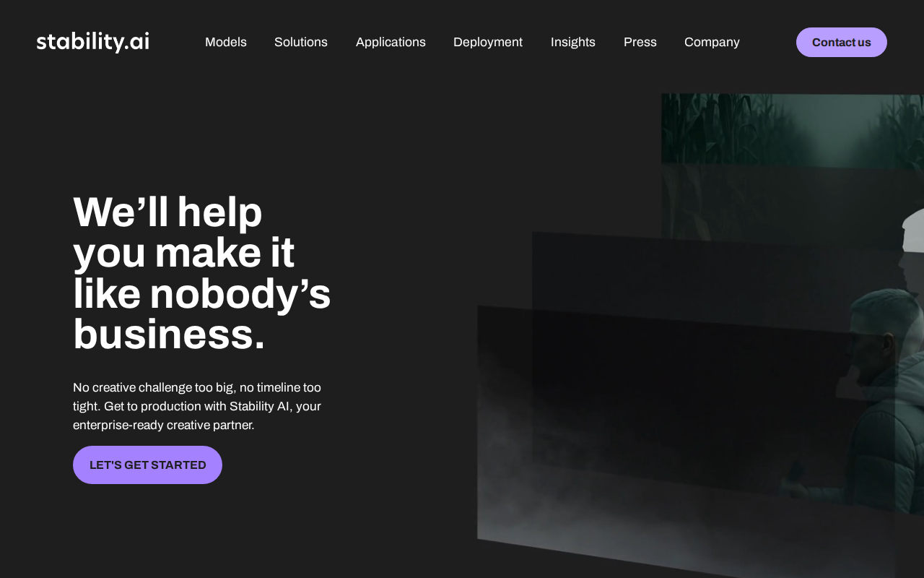Viewport: 924px width, 578px height.
Task: Click the "We'll help" headline line
Action: (167, 212)
